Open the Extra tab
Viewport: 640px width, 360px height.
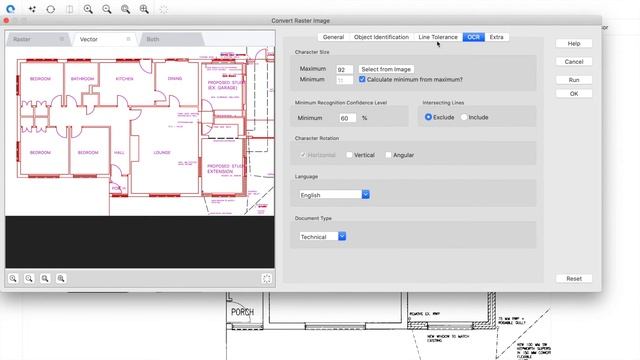pos(496,37)
